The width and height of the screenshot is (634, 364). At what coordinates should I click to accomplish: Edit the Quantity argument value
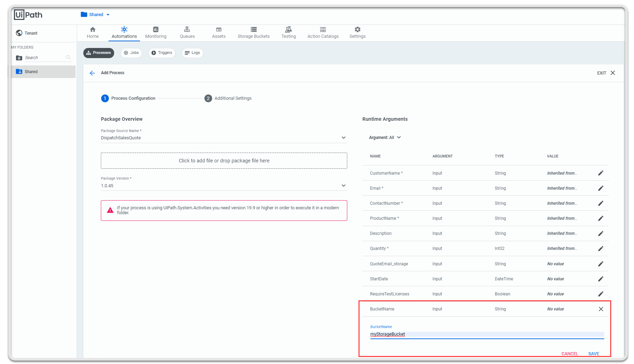600,248
